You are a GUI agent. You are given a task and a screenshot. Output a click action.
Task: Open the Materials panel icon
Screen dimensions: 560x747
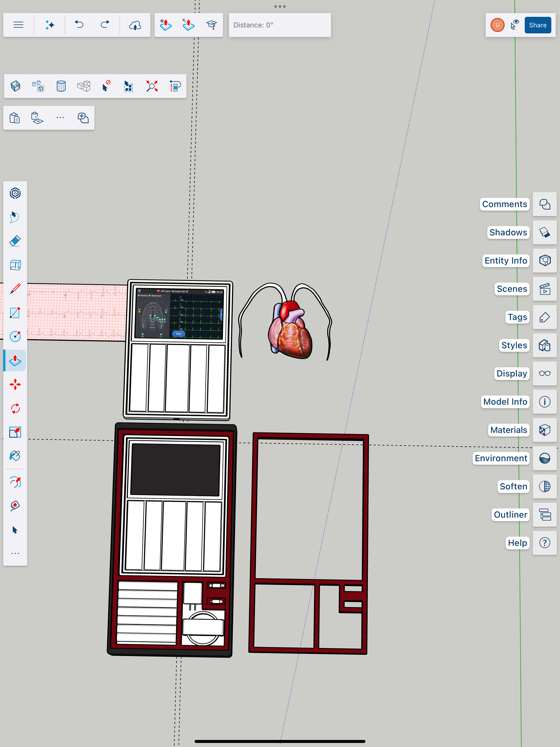click(x=544, y=430)
